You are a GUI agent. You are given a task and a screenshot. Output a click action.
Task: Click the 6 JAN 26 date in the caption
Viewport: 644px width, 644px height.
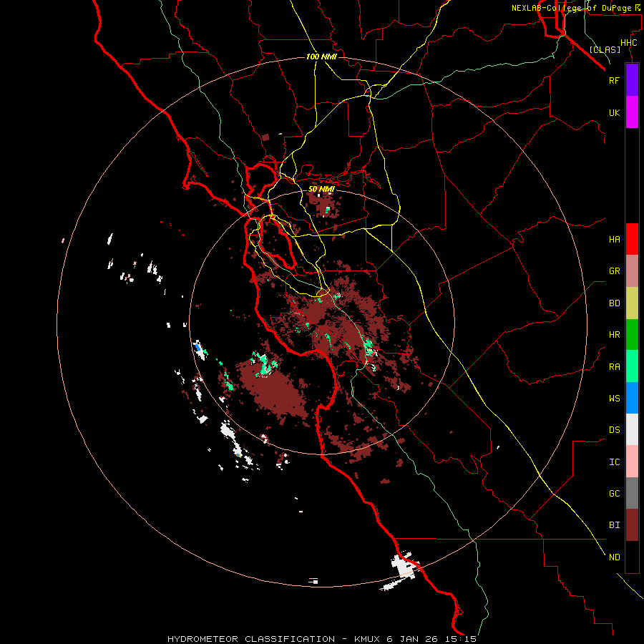coord(414,639)
